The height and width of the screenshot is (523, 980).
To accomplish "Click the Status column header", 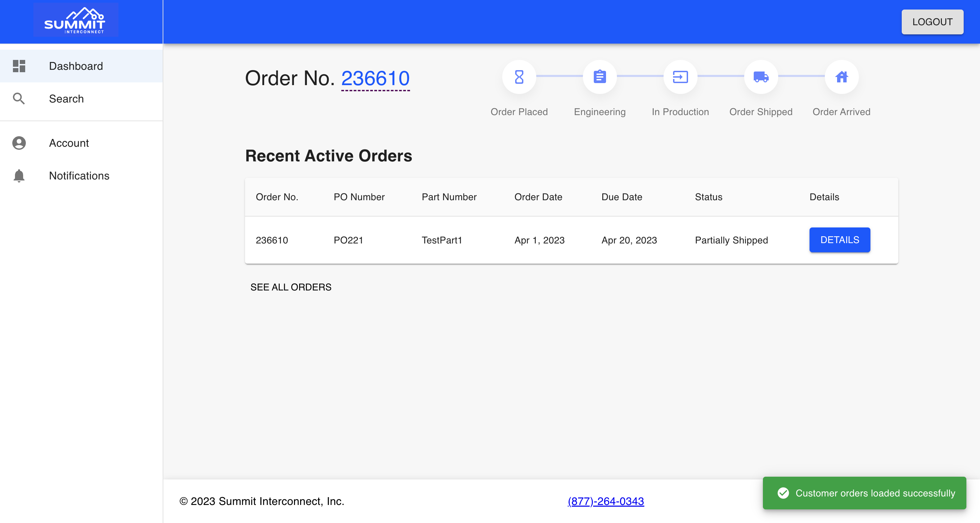I will 708,197.
